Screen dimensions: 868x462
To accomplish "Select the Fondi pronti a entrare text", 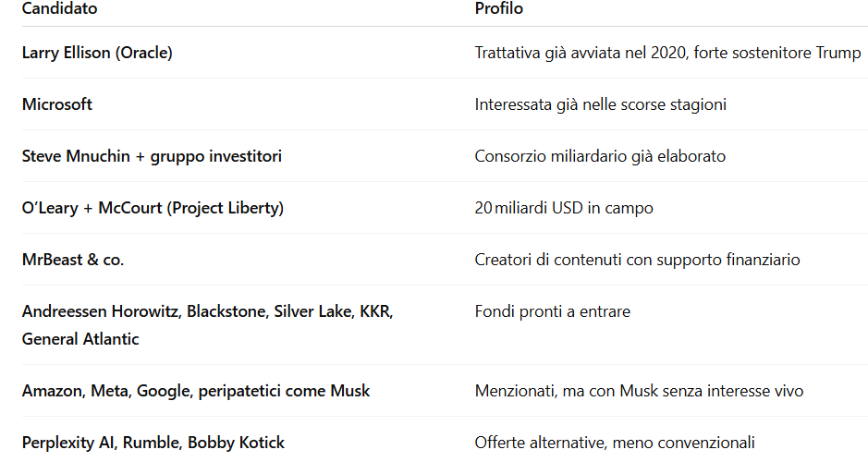I will [x=553, y=311].
